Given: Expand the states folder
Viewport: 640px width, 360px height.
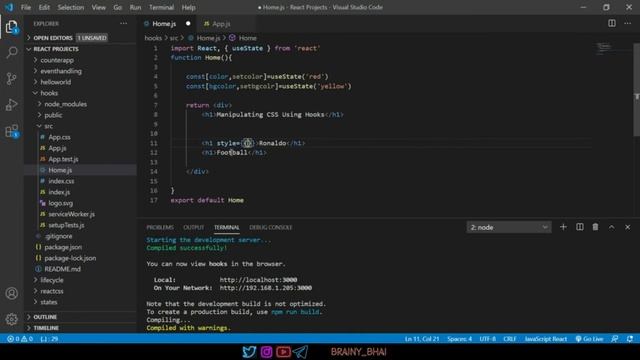Looking at the screenshot, I should (x=81, y=302).
